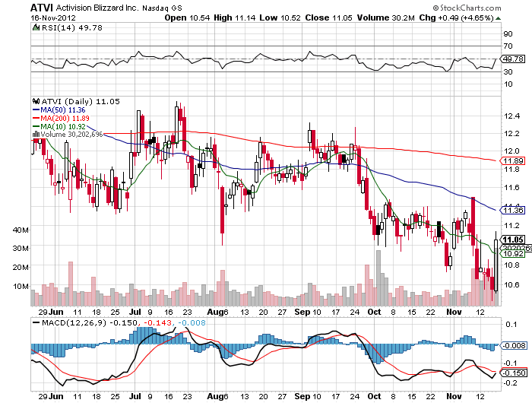Click the Jun label on MACD panel axis
The width and height of the screenshot is (532, 403).
pyautogui.click(x=55, y=396)
